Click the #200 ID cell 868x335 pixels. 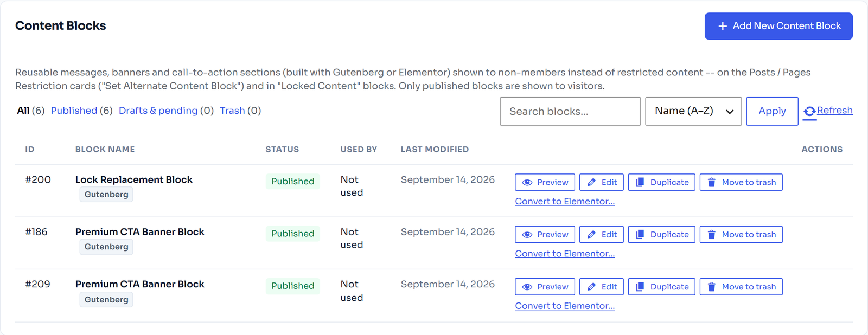point(38,179)
